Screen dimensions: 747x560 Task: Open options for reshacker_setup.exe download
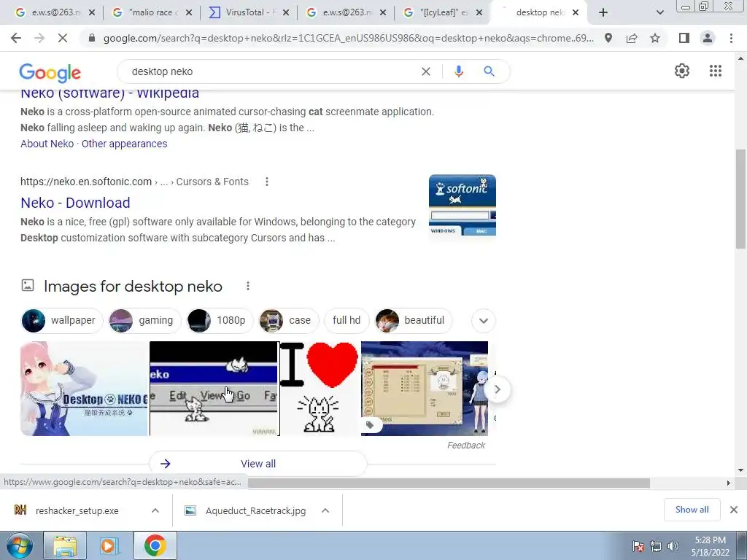(x=155, y=510)
